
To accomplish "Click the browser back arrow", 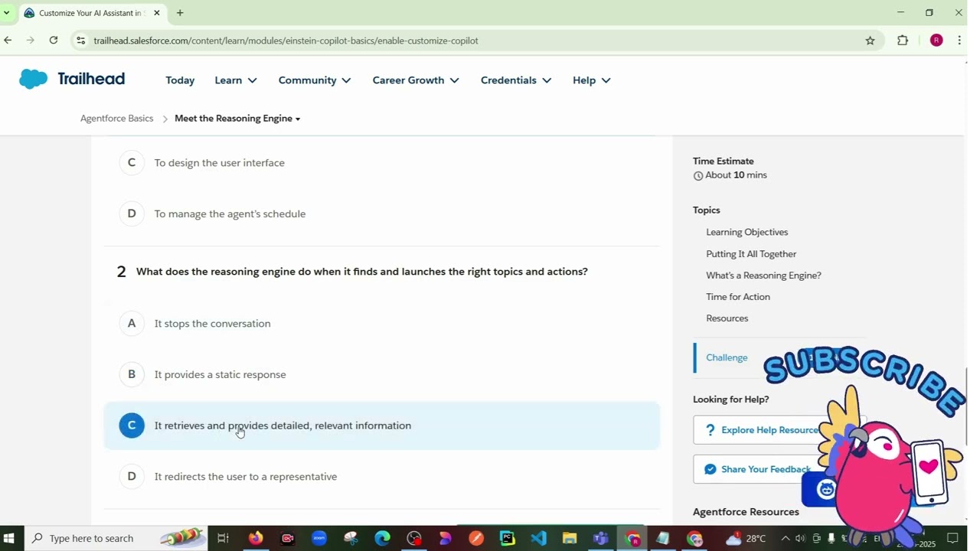I will pos(8,41).
